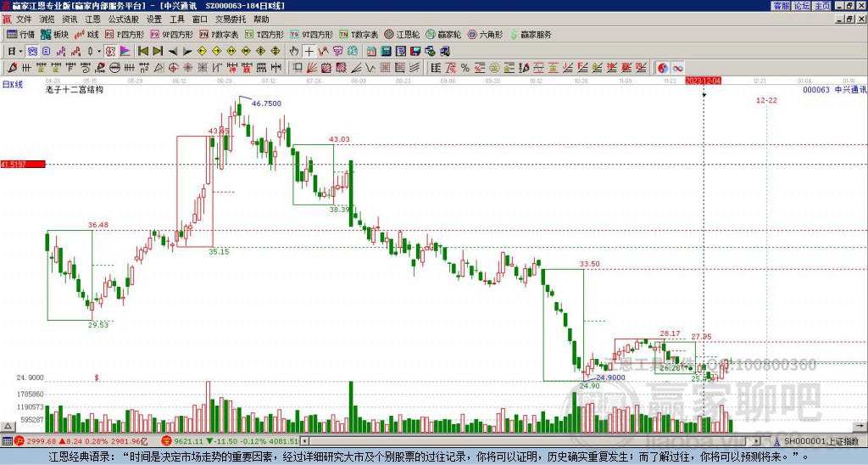The width and height of the screenshot is (868, 465).
Task: Click the 赢家服务 dollar-sign button
Action: tap(531, 34)
